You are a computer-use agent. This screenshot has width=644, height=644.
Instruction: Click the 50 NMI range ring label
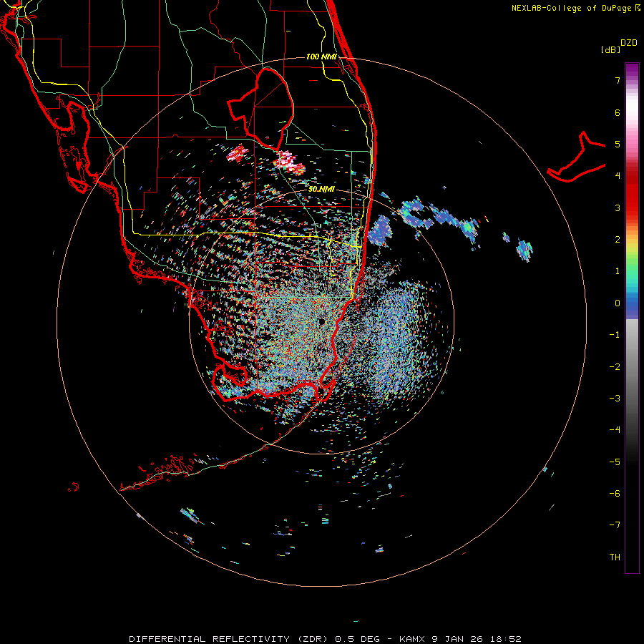click(321, 190)
